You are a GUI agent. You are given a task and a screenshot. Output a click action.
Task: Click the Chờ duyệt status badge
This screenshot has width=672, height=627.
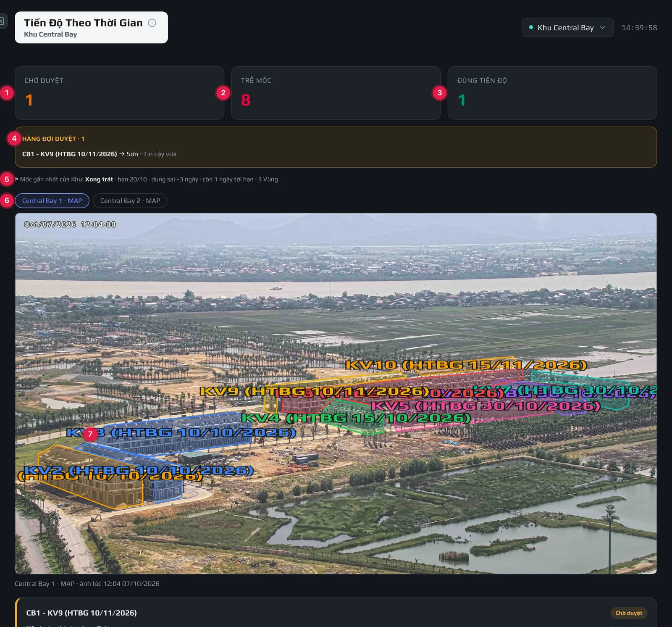click(x=629, y=613)
